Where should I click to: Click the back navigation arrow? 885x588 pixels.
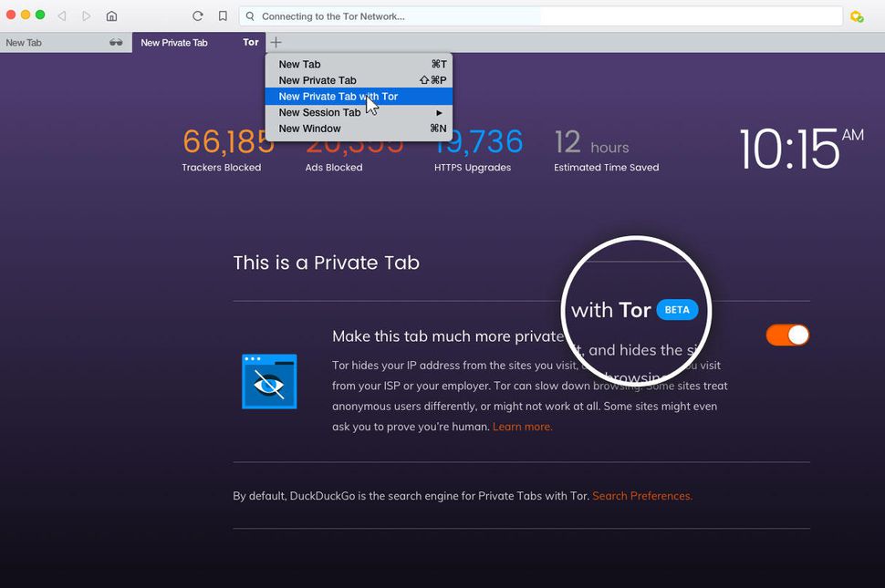point(61,15)
